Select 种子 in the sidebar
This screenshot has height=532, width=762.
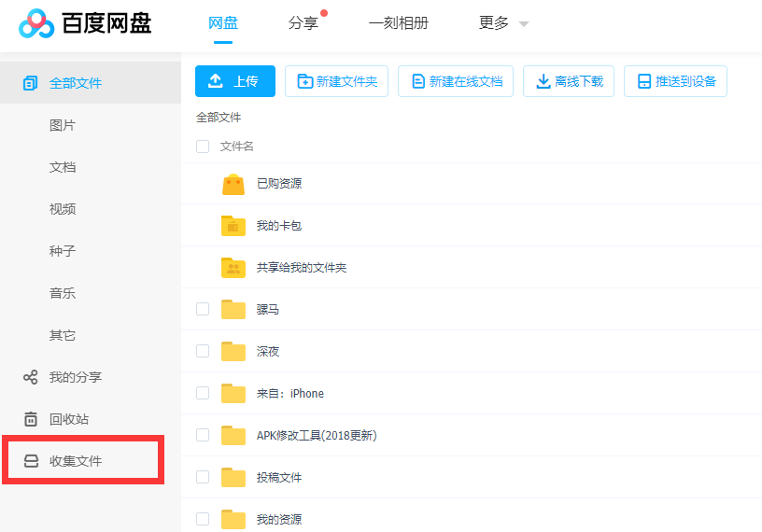63,251
